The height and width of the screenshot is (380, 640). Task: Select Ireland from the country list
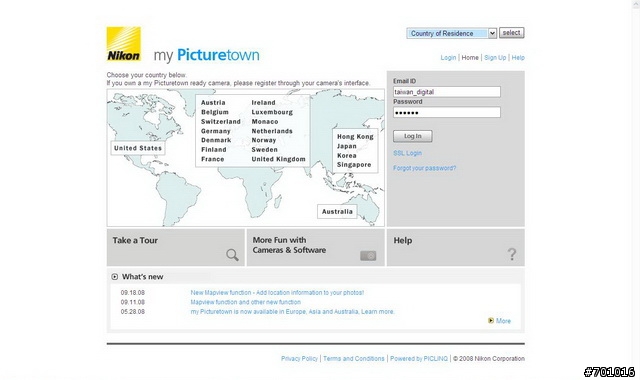point(263,102)
